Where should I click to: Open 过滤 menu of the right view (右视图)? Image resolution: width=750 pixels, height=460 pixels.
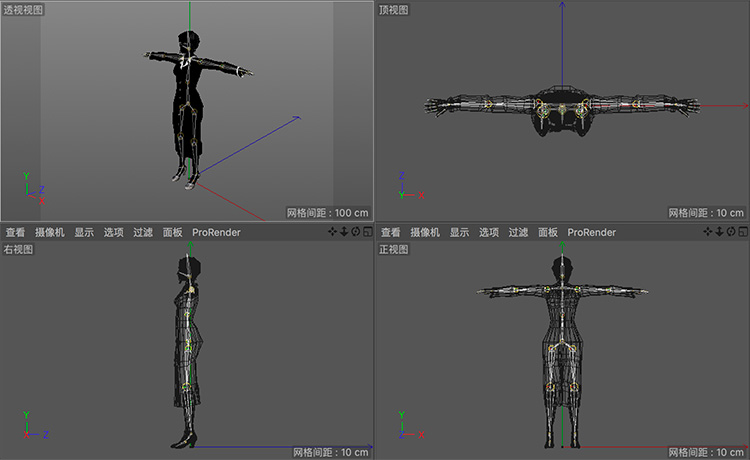click(x=143, y=232)
